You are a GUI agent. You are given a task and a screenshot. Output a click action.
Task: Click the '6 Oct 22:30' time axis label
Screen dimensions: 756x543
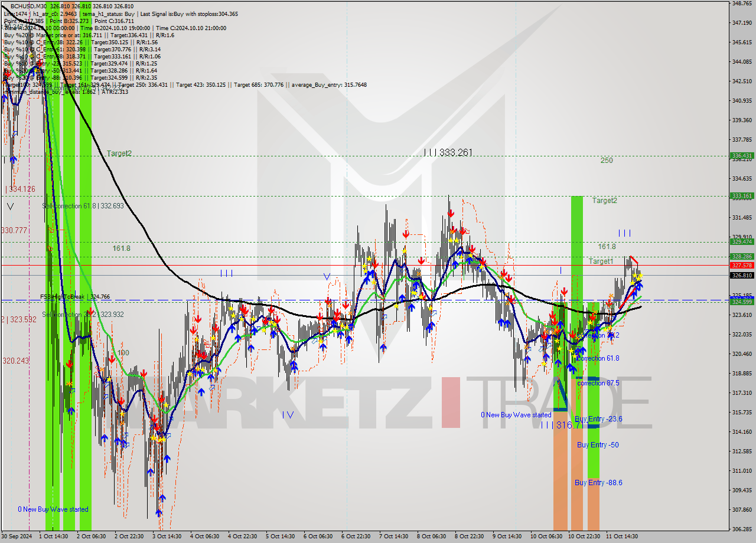[x=356, y=537]
